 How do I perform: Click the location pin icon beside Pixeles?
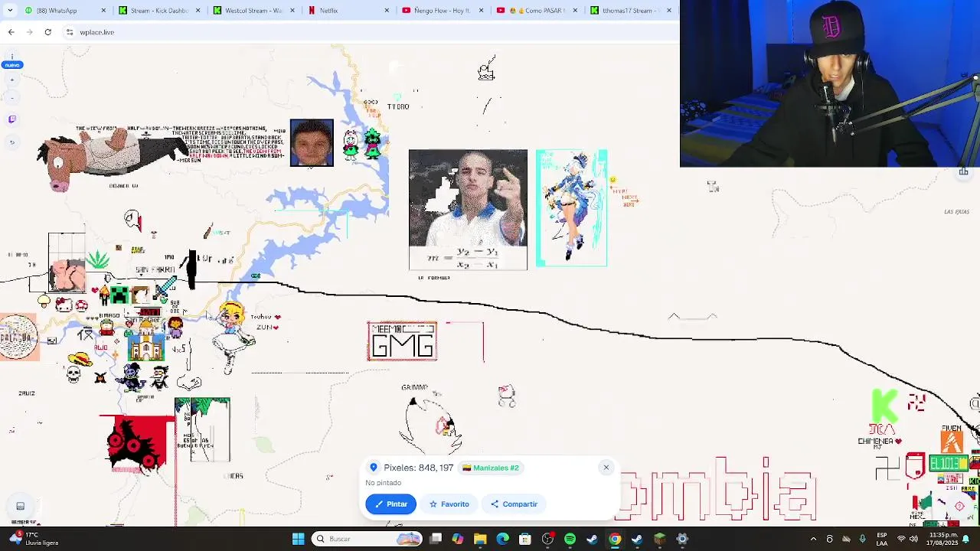coord(374,468)
